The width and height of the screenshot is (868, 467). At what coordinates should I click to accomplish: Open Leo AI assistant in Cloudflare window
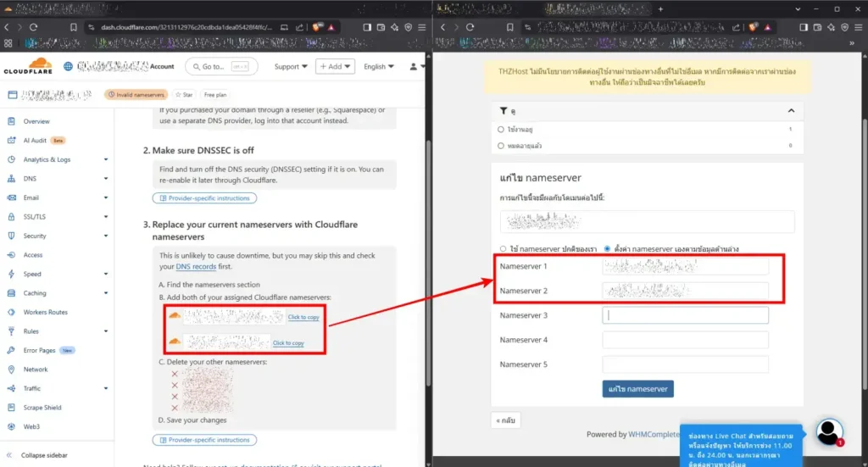coord(395,27)
